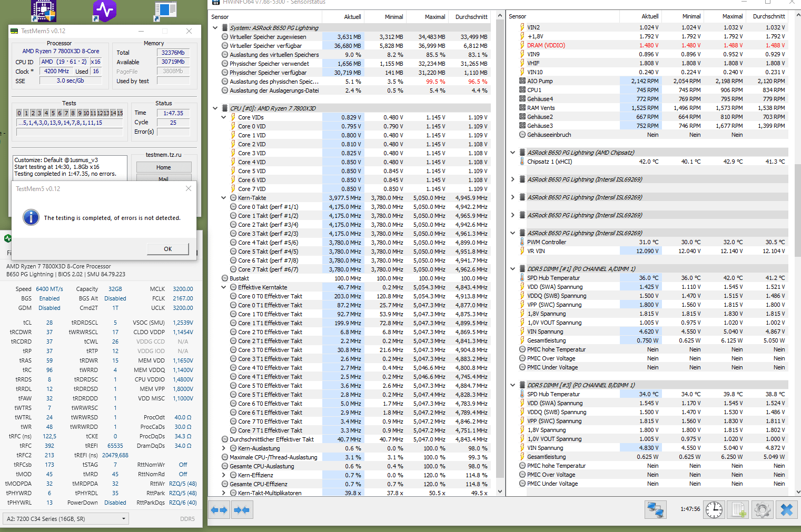Select test number 15 in TestMem5
The height and width of the screenshot is (532, 801).
[120, 113]
